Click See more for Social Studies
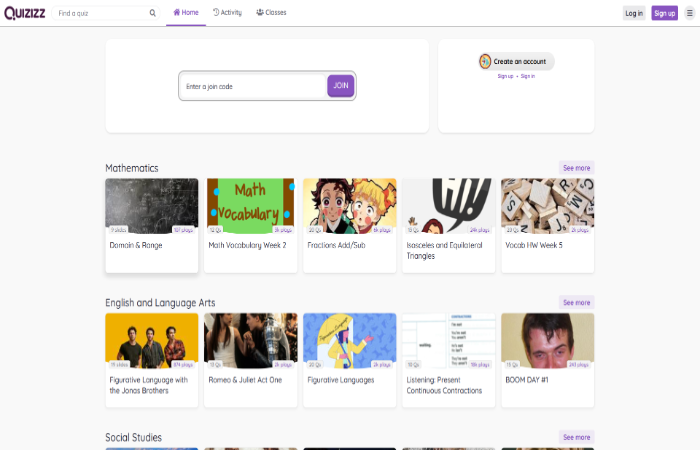 (576, 437)
